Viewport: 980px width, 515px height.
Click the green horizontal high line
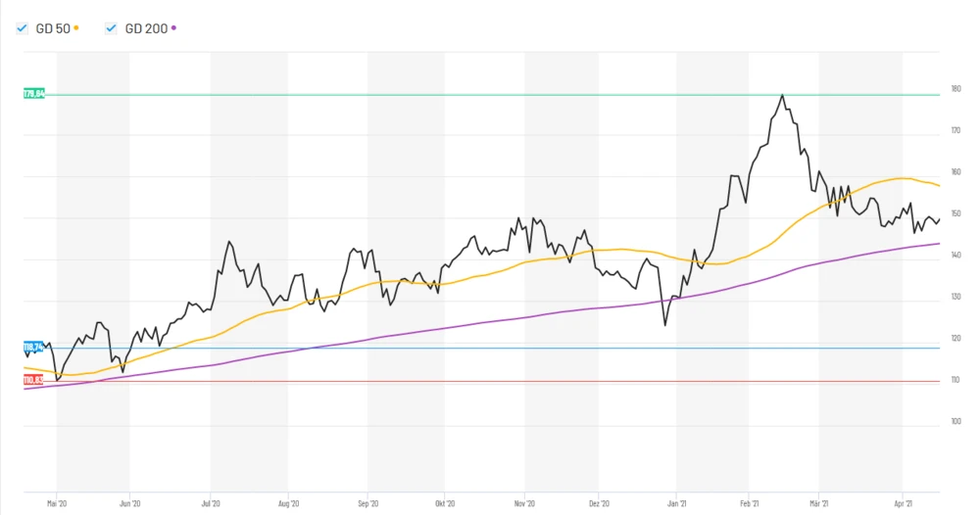coord(490,95)
